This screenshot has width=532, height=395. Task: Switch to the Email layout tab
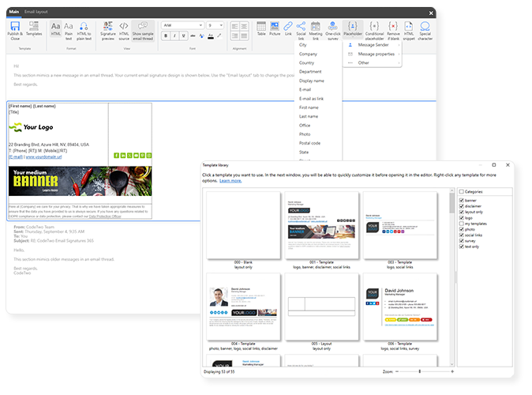point(36,12)
